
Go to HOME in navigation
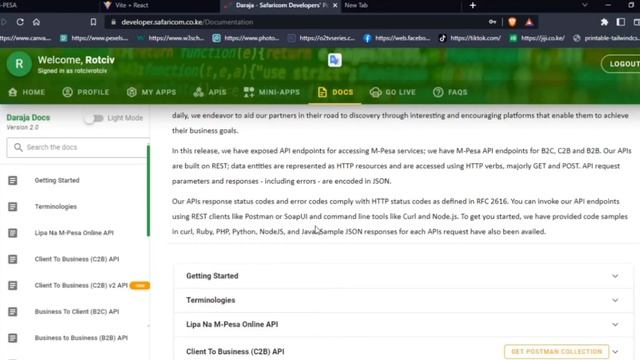pos(27,92)
